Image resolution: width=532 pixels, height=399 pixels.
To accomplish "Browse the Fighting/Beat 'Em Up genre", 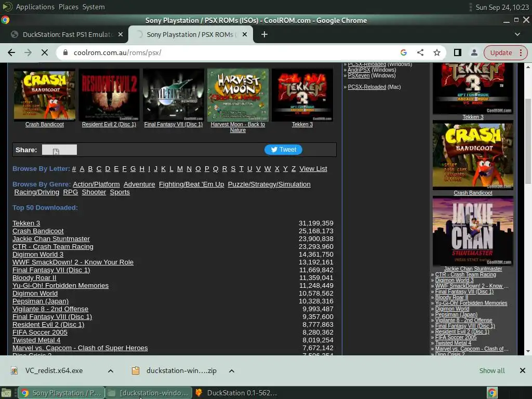I will [x=191, y=184].
